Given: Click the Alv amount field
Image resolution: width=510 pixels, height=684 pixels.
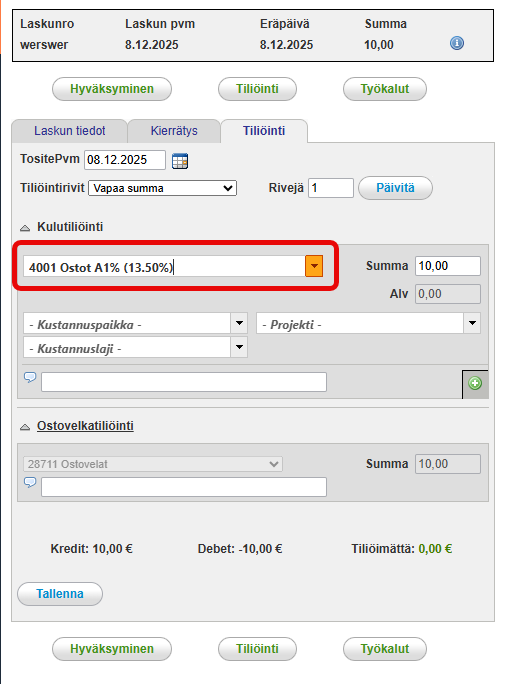Looking at the screenshot, I should pyautogui.click(x=448, y=294).
